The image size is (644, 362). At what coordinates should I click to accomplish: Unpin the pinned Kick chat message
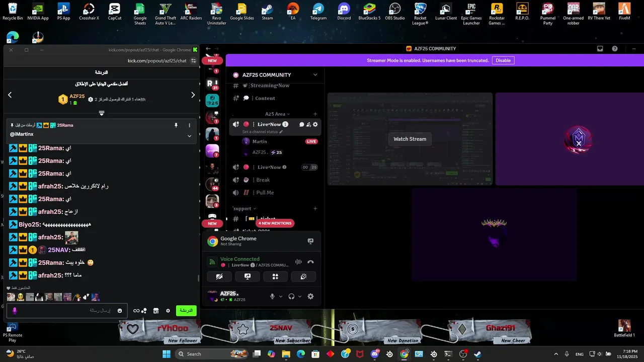tap(176, 125)
